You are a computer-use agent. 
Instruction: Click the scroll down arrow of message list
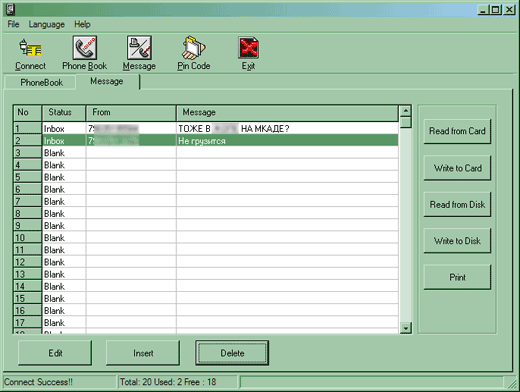[406, 328]
